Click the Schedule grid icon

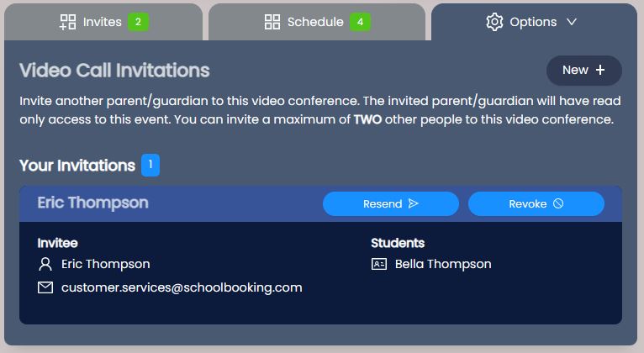point(272,22)
